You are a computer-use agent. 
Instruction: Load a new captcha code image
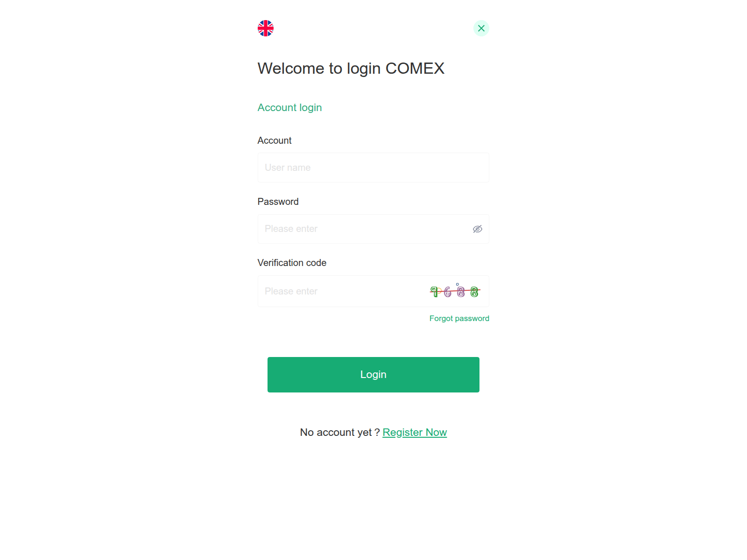(455, 291)
